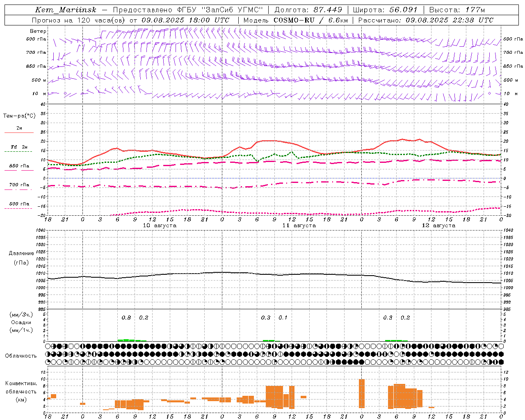525x420 pixels.
Task: Click the 'Конвективн.' convective cloud label
Action: [21, 383]
